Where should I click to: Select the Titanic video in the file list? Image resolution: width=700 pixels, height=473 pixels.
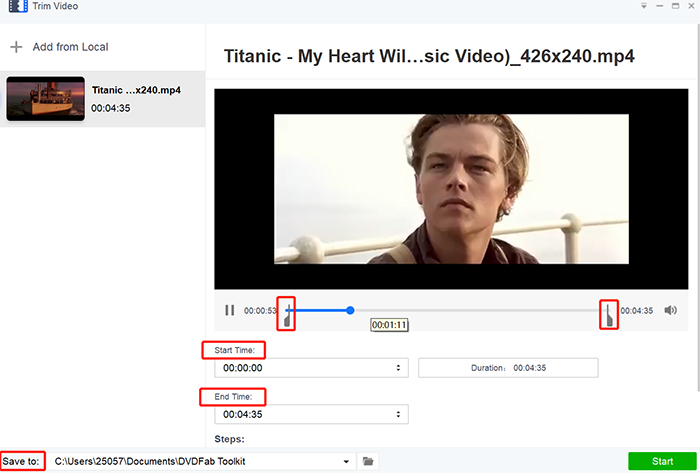(102, 99)
